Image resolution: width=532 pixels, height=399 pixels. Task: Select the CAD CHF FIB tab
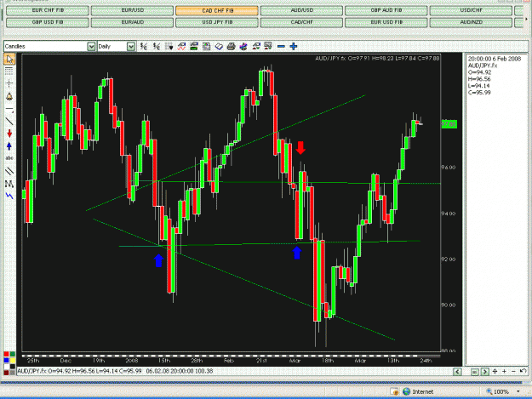click(x=217, y=11)
